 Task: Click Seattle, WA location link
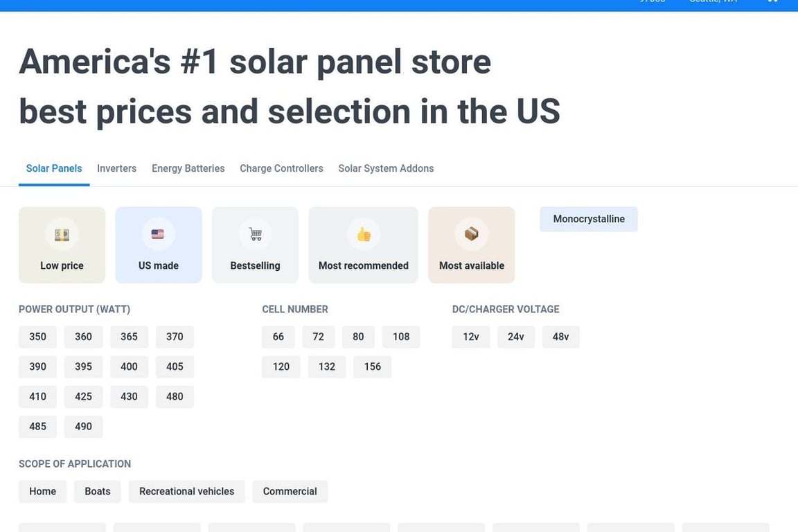[x=713, y=2]
